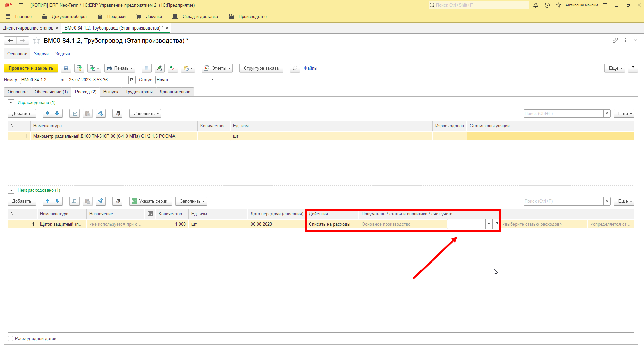Screen dimensions: 644x349
Task: Move row down in Израсходовано table
Action: pyautogui.click(x=57, y=113)
